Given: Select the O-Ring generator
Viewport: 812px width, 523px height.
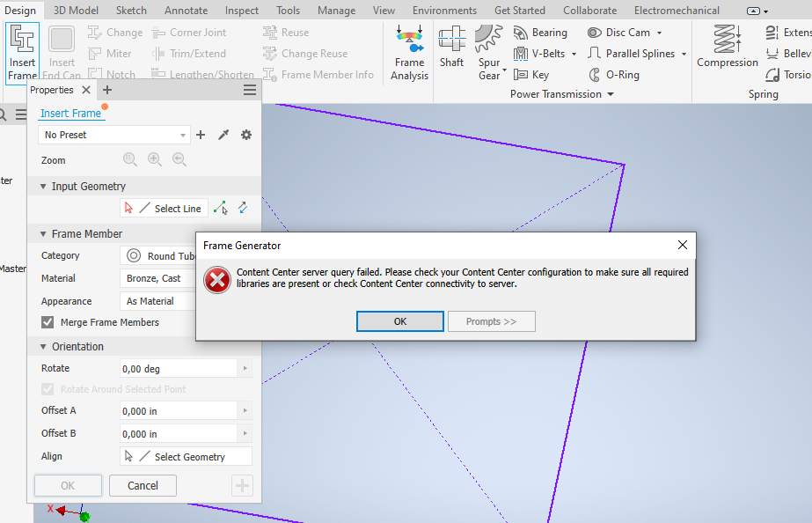Looking at the screenshot, I should pyautogui.click(x=614, y=74).
